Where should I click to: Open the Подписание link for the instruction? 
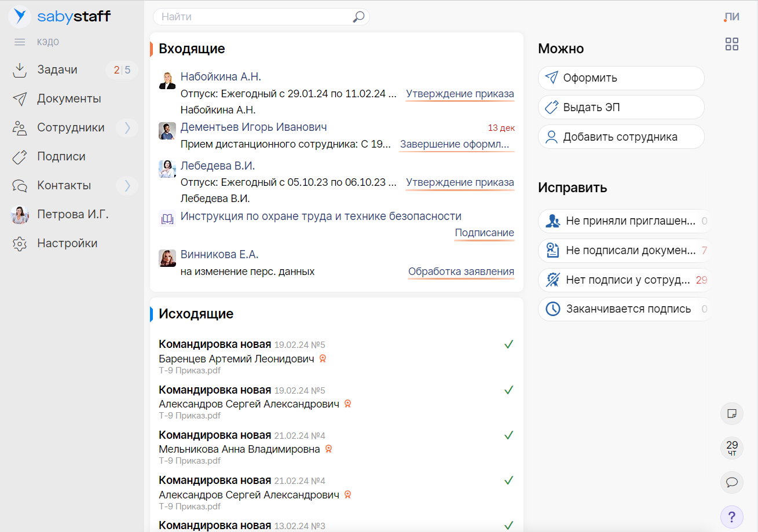pos(484,232)
